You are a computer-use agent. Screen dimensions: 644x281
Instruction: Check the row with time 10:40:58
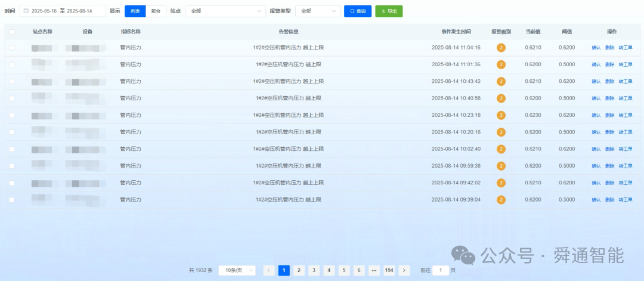(x=11, y=98)
